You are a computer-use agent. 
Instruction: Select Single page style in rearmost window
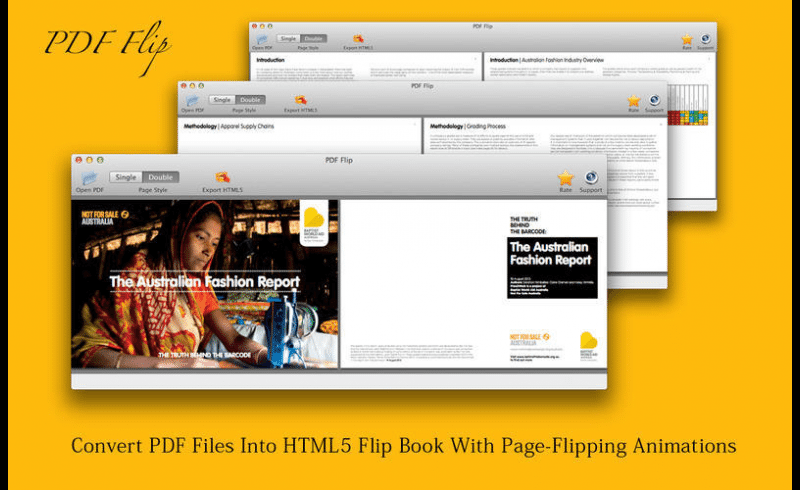[x=288, y=39]
